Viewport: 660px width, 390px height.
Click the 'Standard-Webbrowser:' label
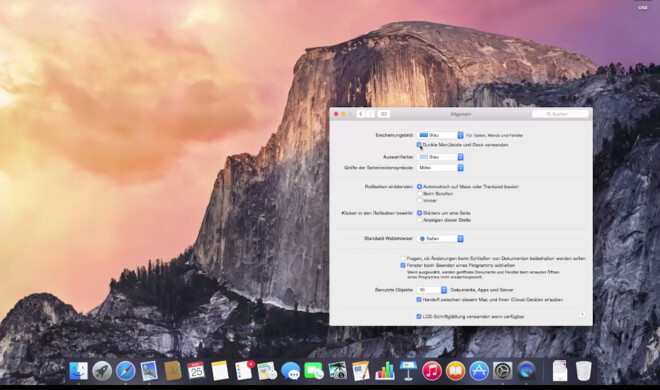click(389, 239)
